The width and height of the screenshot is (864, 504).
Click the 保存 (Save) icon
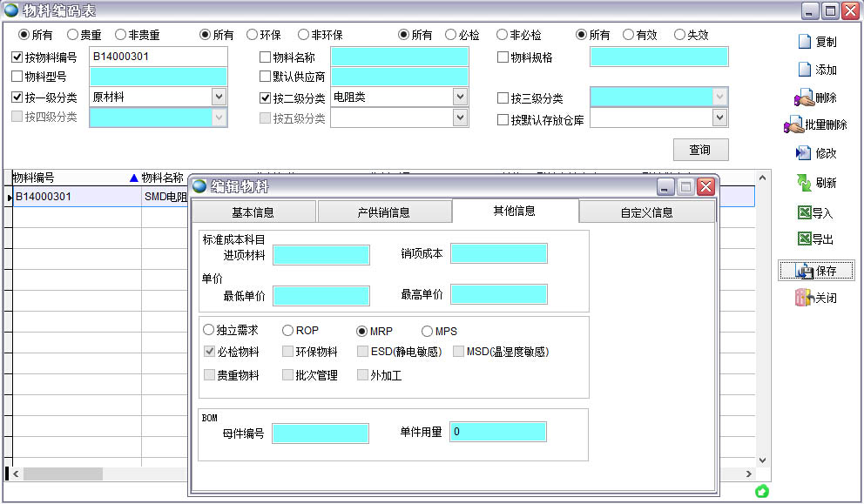817,270
